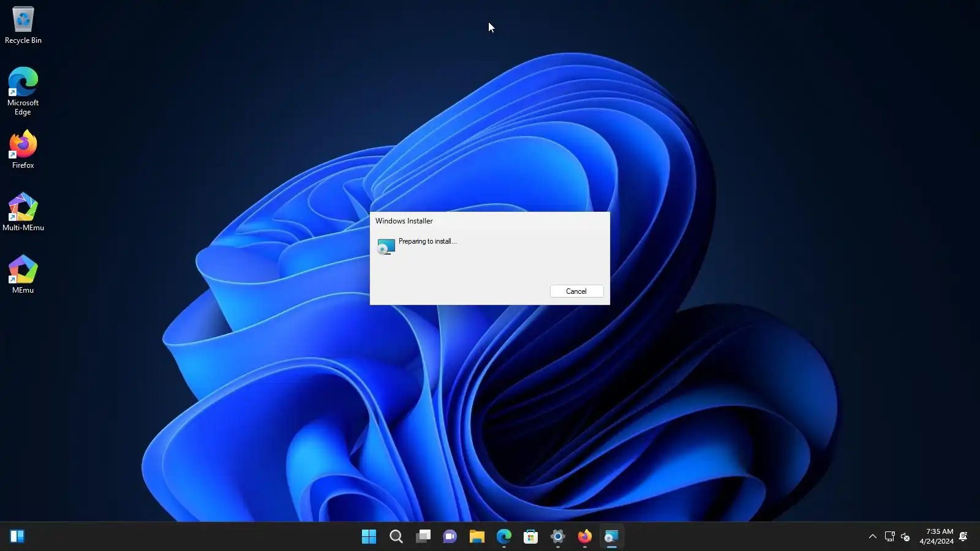Open the notification center icon
Image resolution: width=980 pixels, height=551 pixels.
(963, 537)
